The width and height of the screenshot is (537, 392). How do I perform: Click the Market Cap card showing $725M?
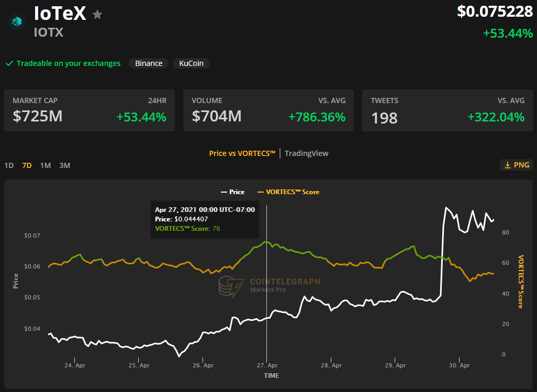[x=89, y=110]
